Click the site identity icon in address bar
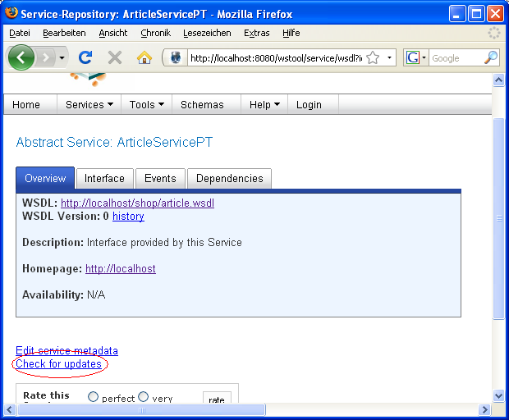509x420 pixels. click(x=176, y=58)
